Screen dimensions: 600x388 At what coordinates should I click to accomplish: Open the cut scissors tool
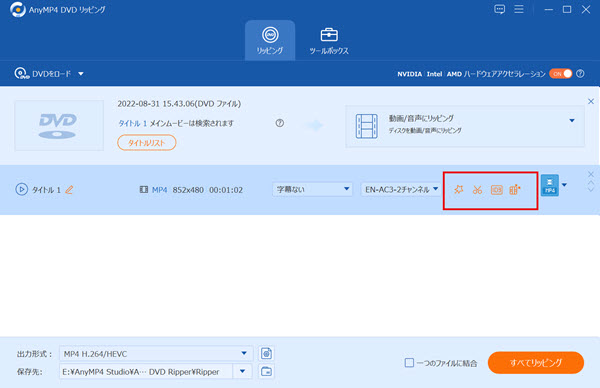coord(477,189)
